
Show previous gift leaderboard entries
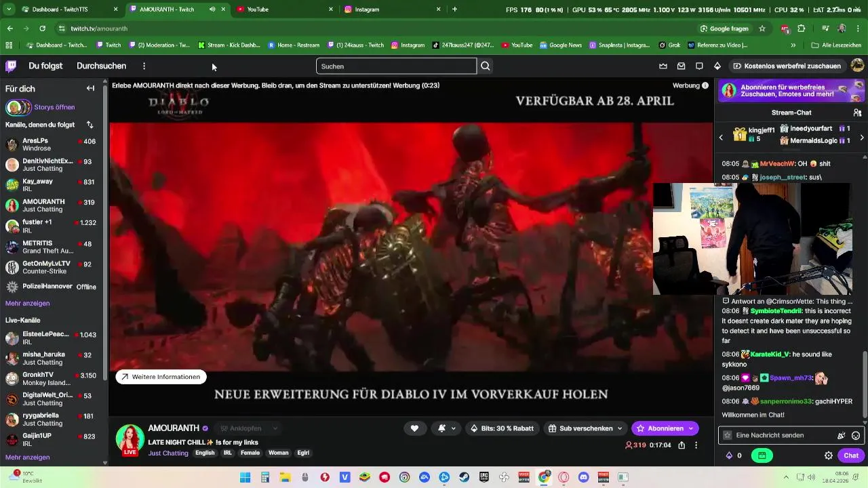(721, 137)
